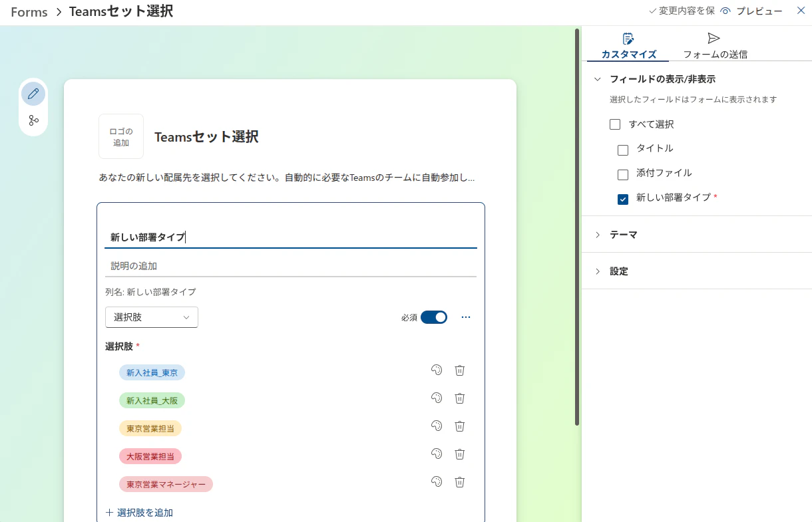Screen dimensions: 812x522
Task: Check the すべて選択 checkbox
Action: click(x=615, y=124)
